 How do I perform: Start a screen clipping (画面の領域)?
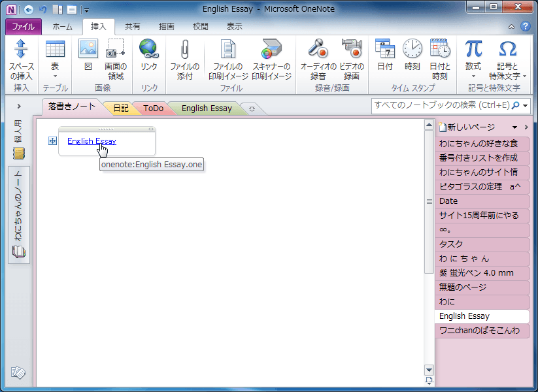point(116,59)
